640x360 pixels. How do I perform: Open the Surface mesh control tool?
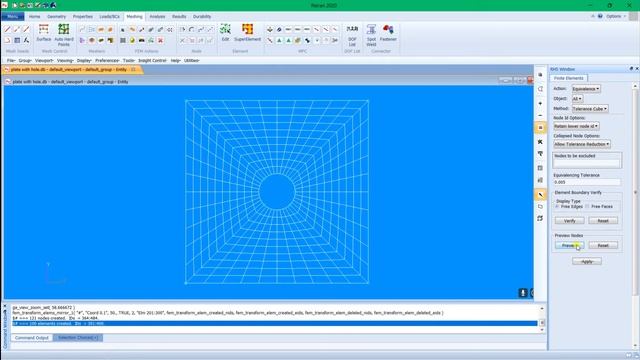coord(44,33)
